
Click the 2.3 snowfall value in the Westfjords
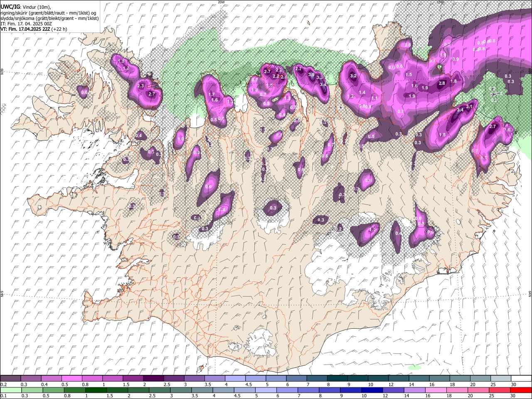140,86
